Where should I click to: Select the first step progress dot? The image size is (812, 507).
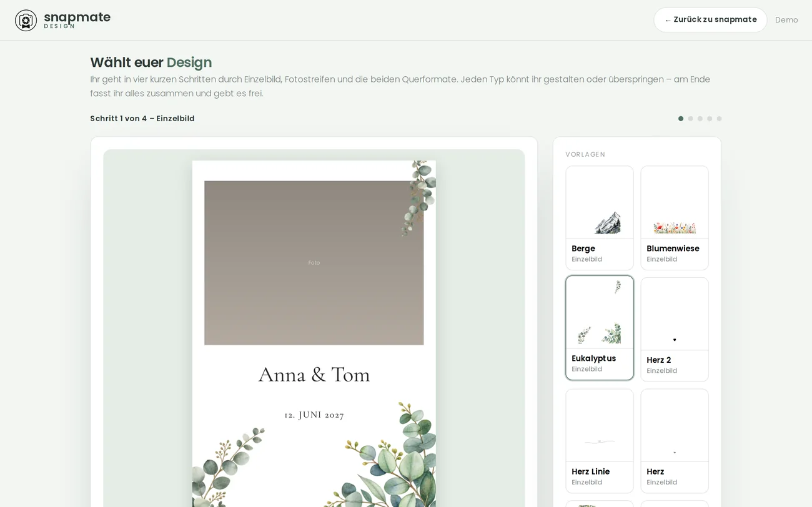[x=681, y=119]
